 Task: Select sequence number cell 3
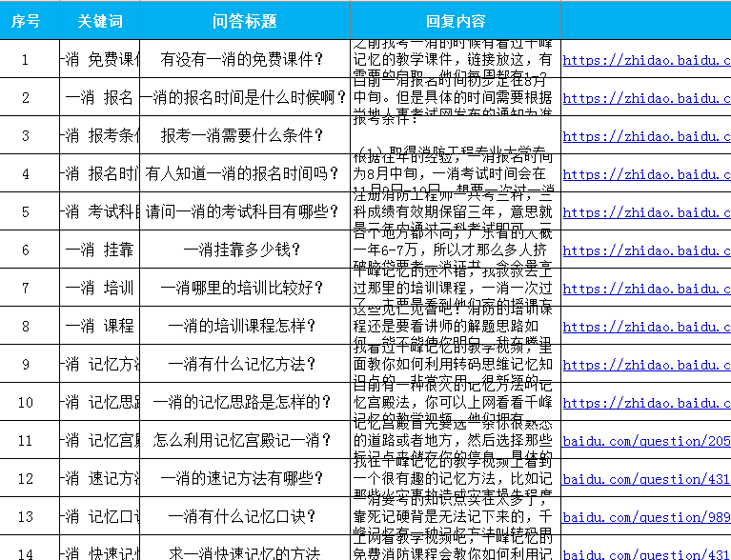tap(30, 135)
